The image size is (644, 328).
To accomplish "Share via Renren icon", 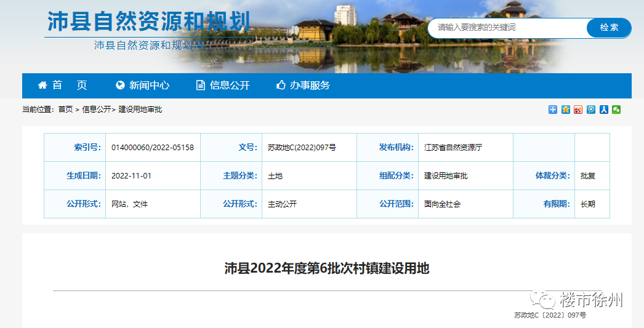I will (604, 110).
